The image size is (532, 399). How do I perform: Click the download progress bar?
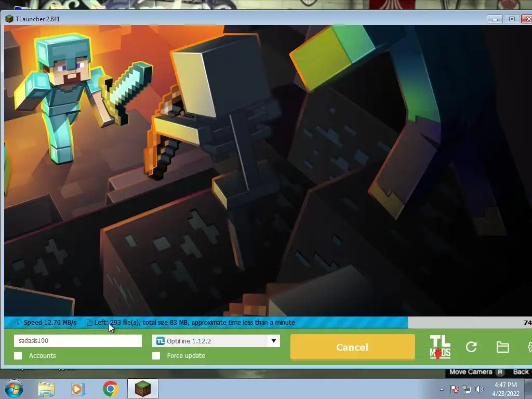pos(268,323)
